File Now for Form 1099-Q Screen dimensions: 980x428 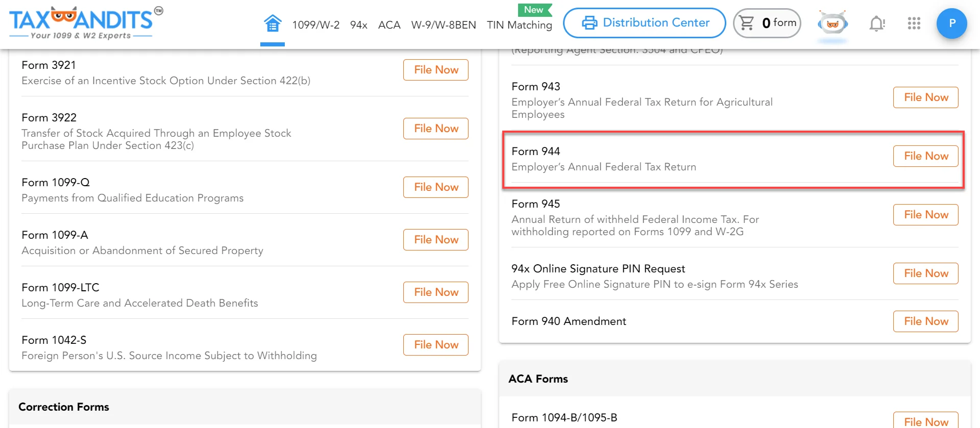click(x=436, y=187)
